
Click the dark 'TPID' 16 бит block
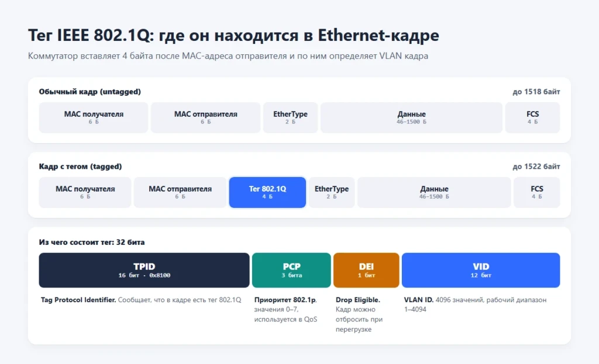144,270
